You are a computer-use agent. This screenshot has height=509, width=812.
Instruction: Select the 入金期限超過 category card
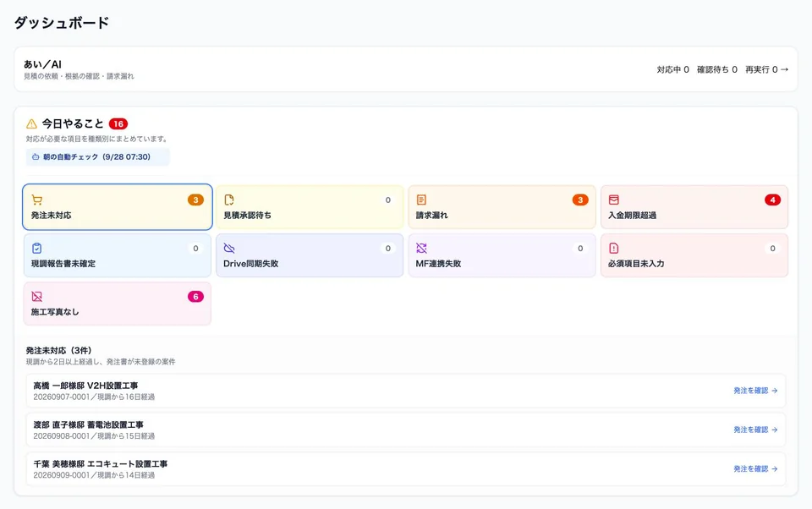point(694,207)
